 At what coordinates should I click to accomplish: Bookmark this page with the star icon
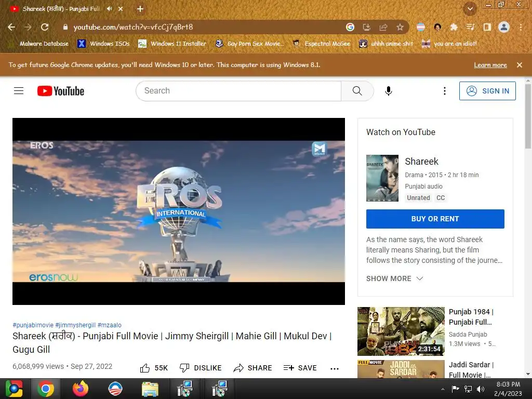pos(400,27)
